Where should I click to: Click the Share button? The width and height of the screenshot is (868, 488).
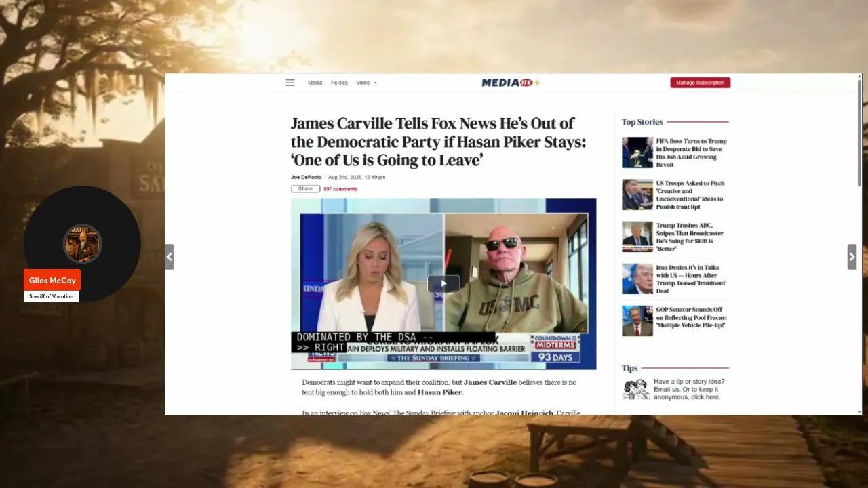point(305,189)
